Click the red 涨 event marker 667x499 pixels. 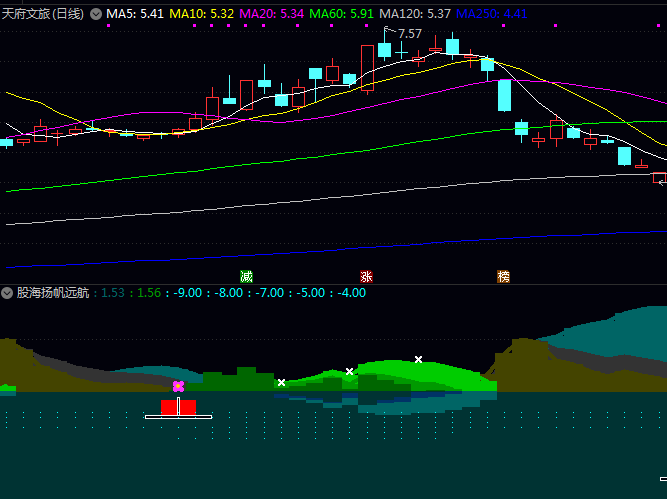[366, 276]
